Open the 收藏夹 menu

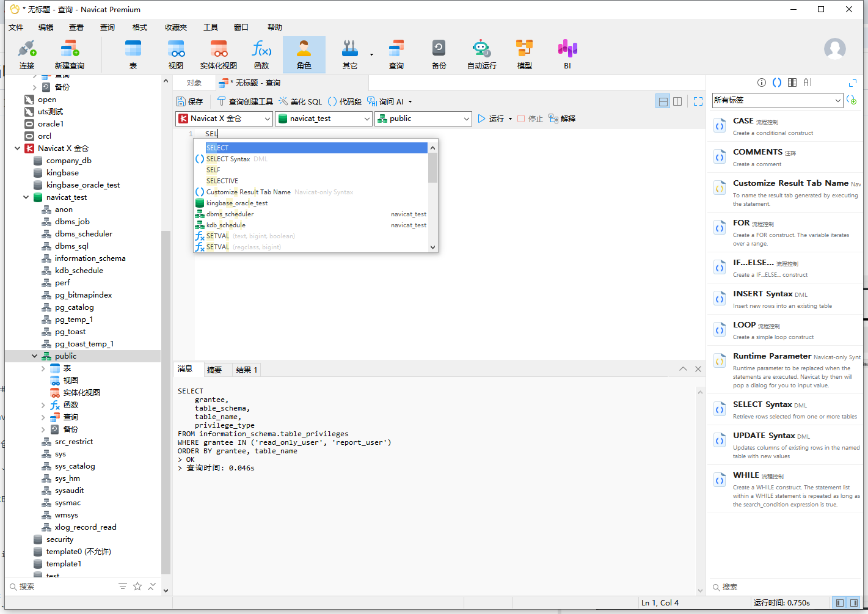pos(176,27)
